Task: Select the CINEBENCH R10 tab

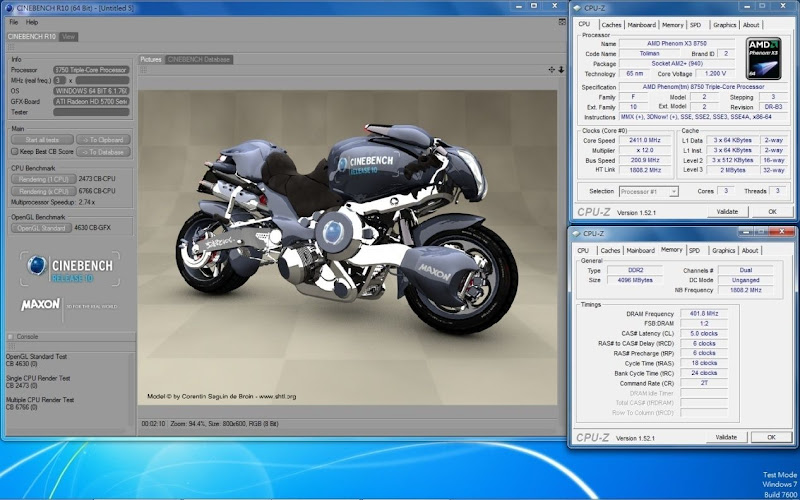Action: pos(32,37)
